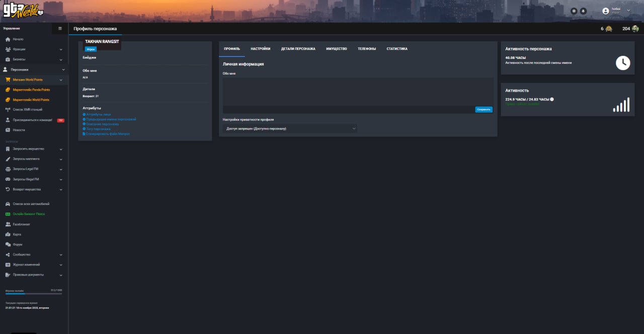Click the Список всех автомобилей car icon
The height and width of the screenshot is (334, 644).
[8, 204]
